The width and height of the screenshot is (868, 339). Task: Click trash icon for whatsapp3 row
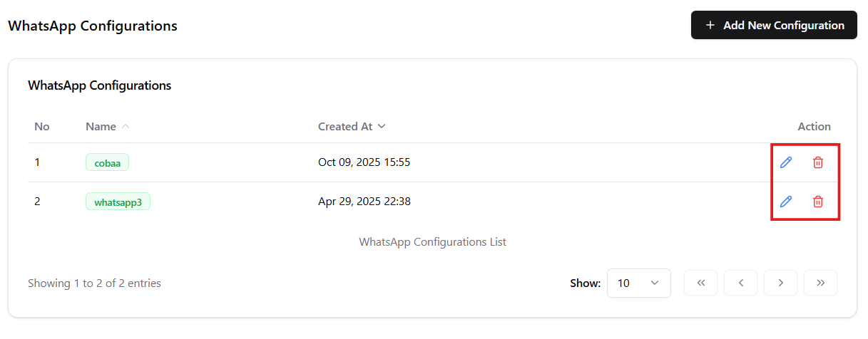click(x=818, y=202)
